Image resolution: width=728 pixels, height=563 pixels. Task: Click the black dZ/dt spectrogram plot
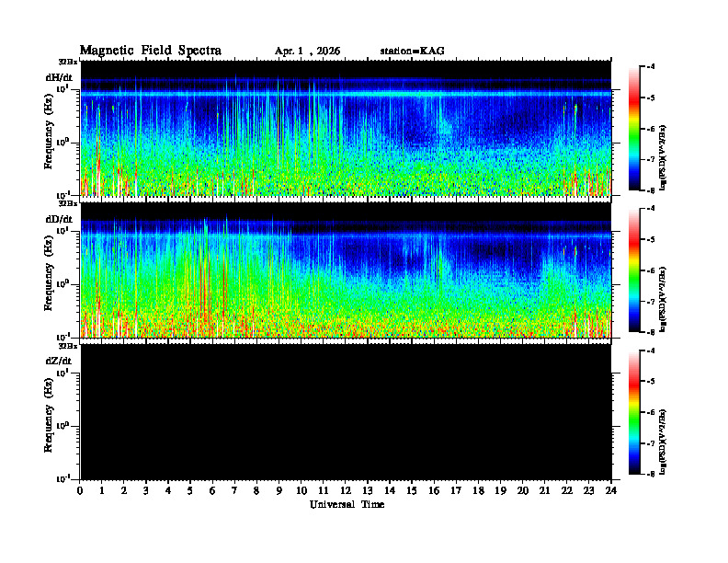click(346, 412)
